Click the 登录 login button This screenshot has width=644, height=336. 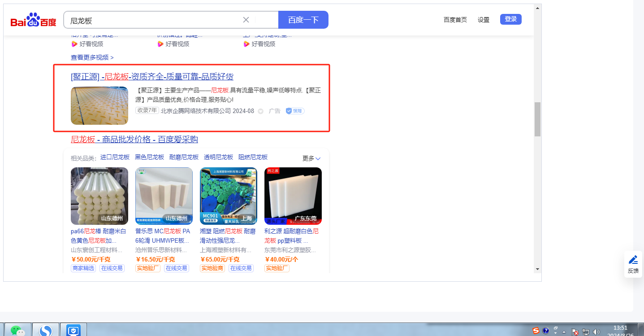tap(511, 19)
